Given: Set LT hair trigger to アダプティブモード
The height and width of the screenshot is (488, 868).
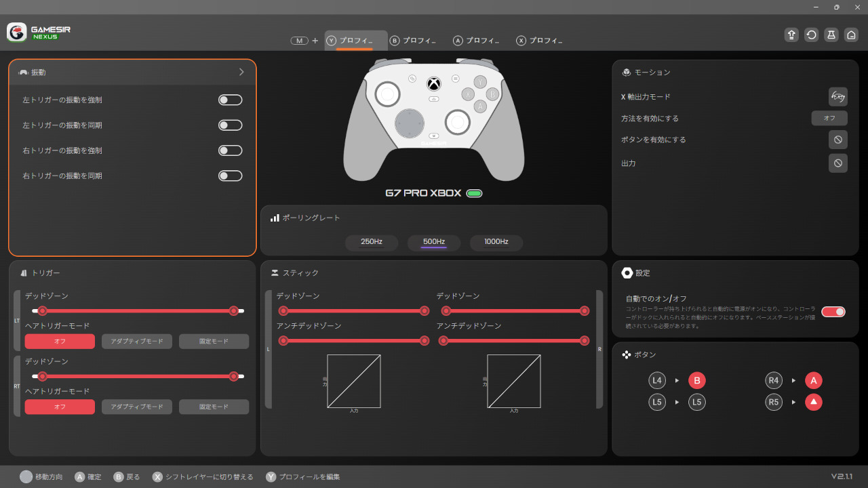Looking at the screenshot, I should pos(137,342).
